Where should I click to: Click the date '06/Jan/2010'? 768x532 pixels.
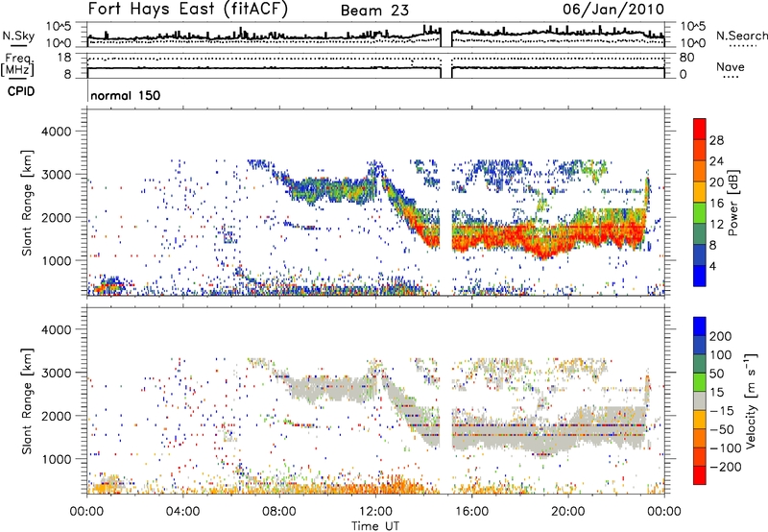click(613, 9)
